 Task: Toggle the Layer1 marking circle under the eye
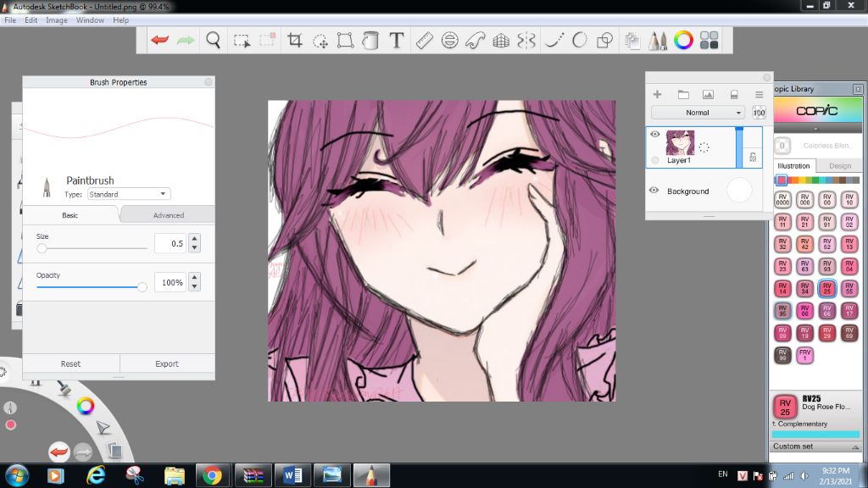pos(655,160)
